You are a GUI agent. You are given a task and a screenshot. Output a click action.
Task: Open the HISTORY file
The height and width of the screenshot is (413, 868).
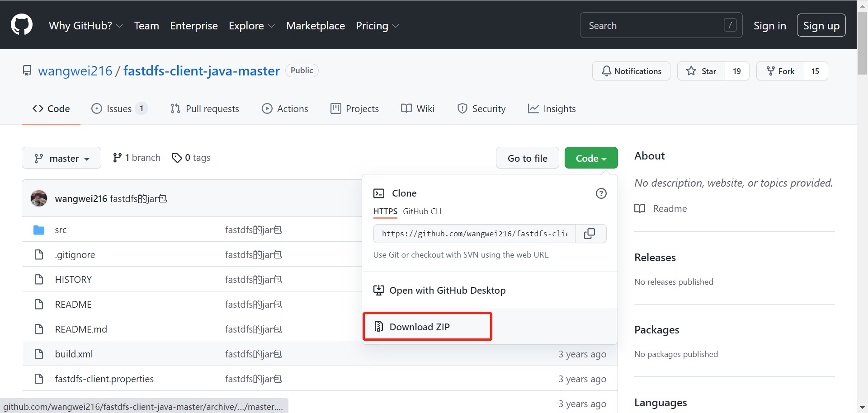(73, 280)
